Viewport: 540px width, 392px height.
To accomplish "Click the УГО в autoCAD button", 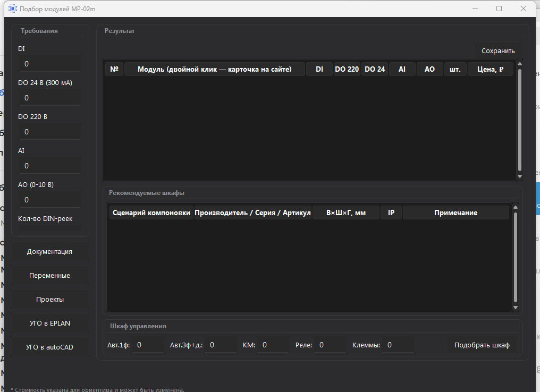I will [x=49, y=347].
